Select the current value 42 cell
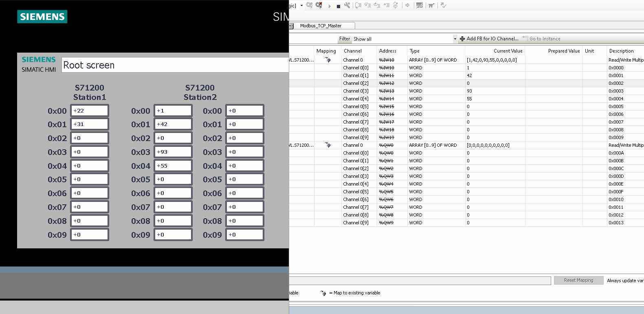This screenshot has height=314, width=644. pos(495,75)
